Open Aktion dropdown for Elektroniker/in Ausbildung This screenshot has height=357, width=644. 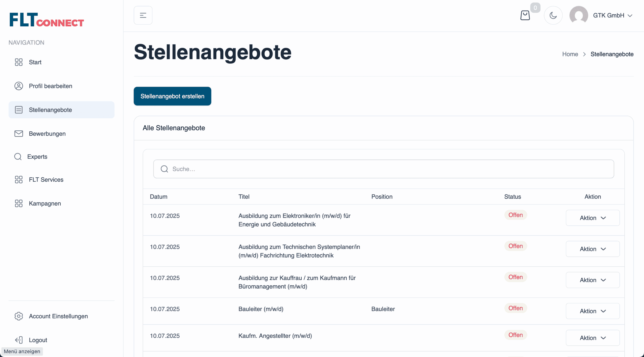[x=592, y=218]
